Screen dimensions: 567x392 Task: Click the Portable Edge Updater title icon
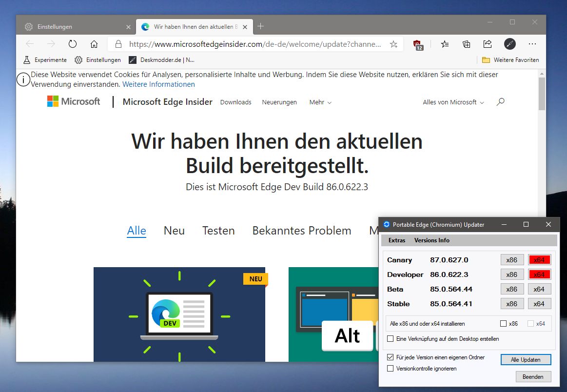click(387, 225)
